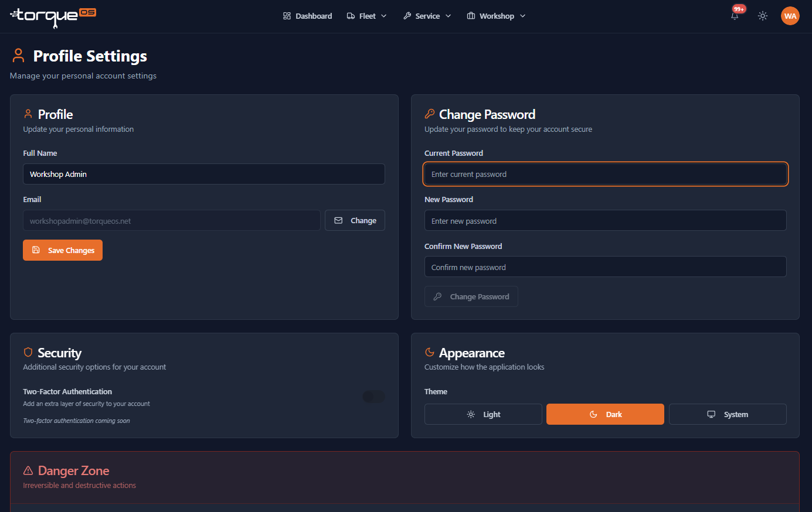Expand the Fleet dropdown chevron
Screen dimensions: 812x512
pos(384,16)
